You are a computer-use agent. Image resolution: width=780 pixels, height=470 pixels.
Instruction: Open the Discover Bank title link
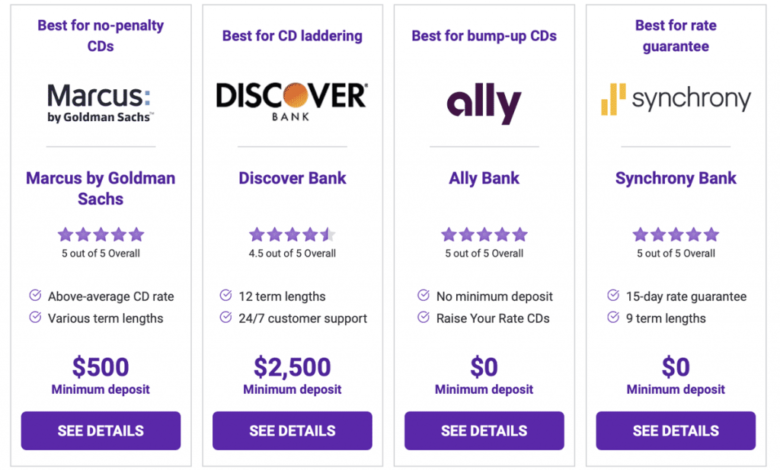(292, 178)
